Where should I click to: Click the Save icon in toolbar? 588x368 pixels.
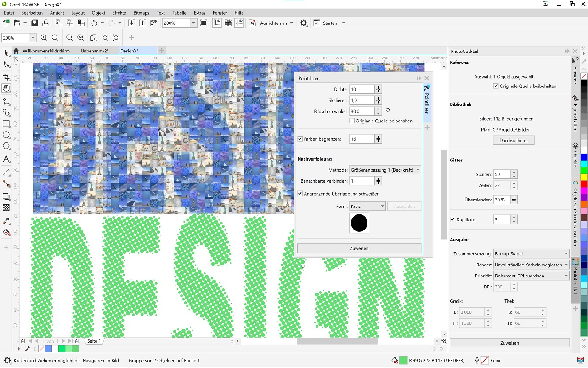pyautogui.click(x=34, y=23)
